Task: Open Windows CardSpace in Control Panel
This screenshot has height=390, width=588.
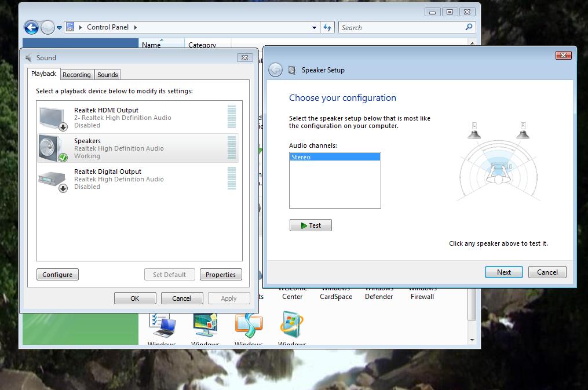Action: (x=336, y=294)
